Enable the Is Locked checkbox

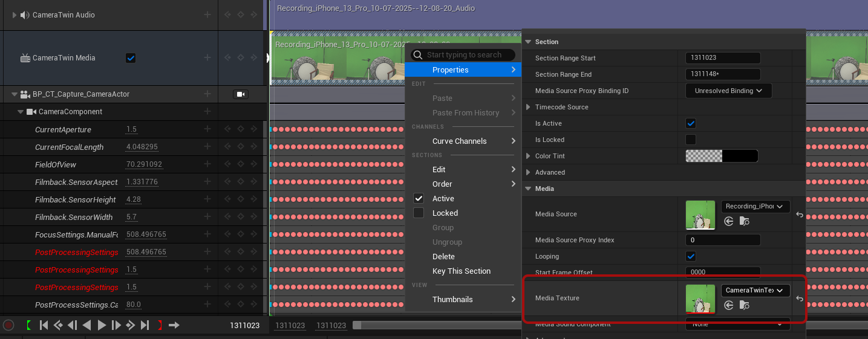coord(691,140)
